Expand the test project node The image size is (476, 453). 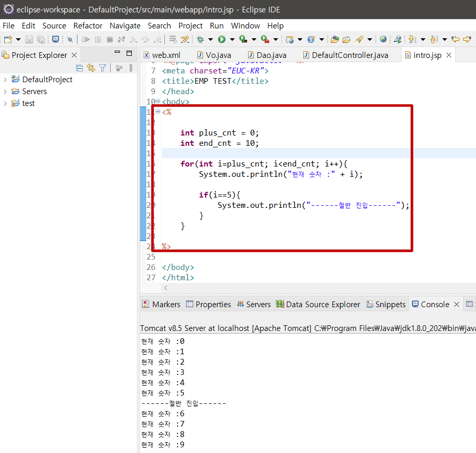pyautogui.click(x=5, y=103)
